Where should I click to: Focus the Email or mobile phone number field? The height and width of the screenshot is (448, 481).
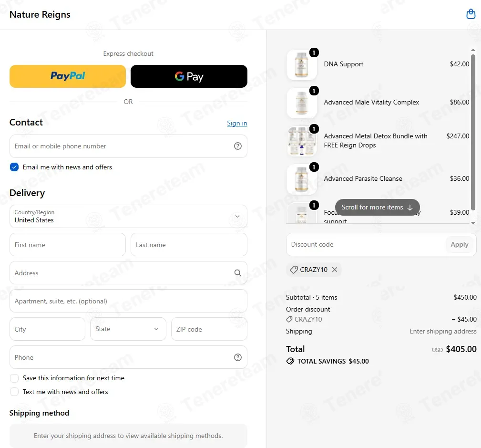[x=128, y=146]
